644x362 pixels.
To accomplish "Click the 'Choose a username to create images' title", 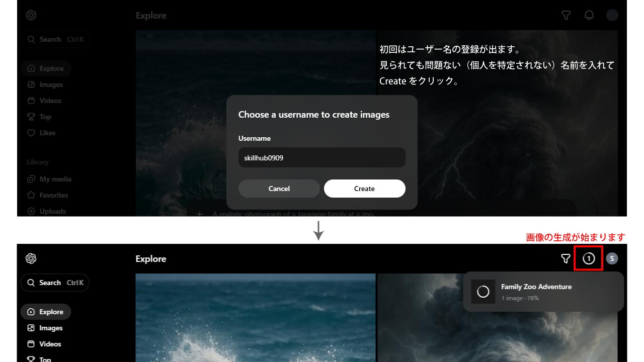I will point(314,115).
